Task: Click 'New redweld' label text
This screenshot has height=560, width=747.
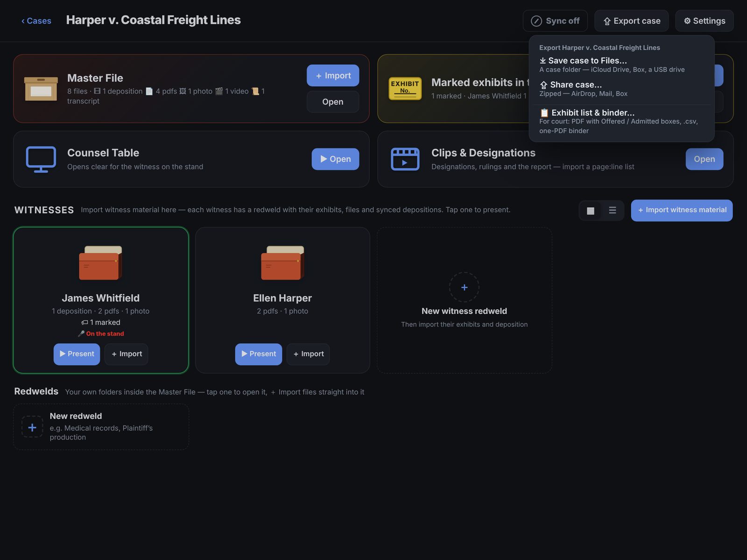Action: 76,416
